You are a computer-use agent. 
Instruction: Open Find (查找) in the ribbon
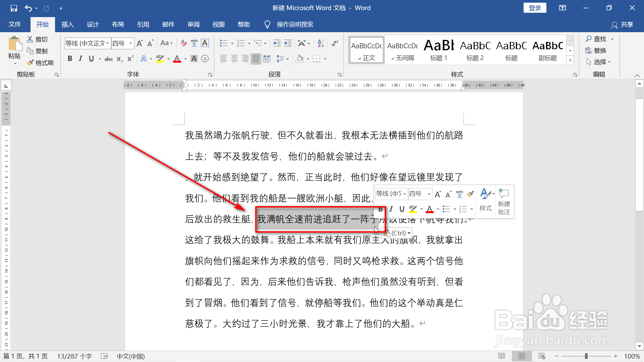point(599,39)
